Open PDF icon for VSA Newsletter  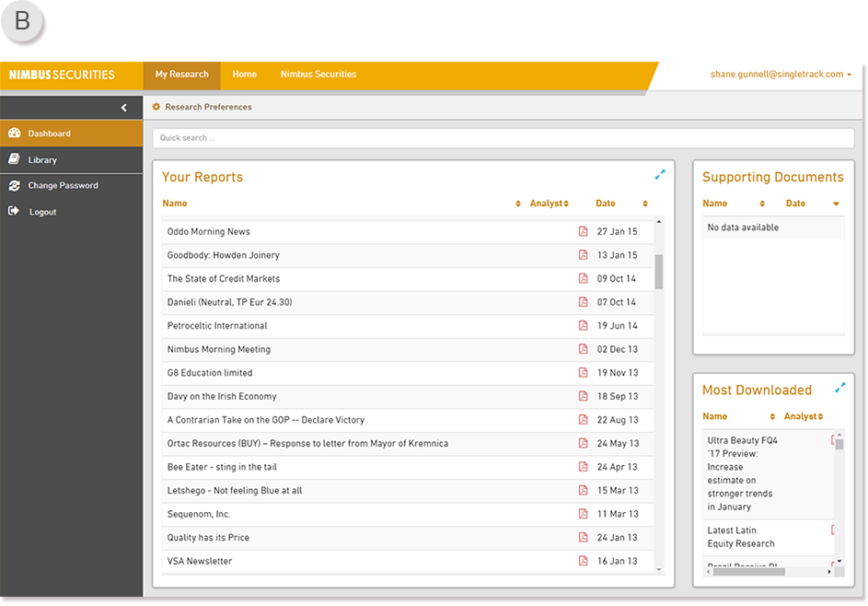(x=583, y=561)
